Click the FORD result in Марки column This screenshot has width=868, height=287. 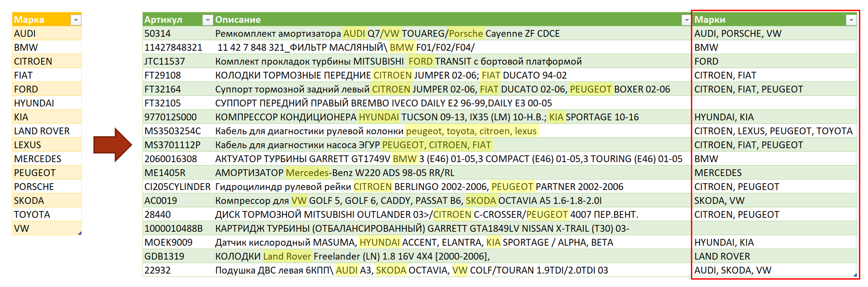(775, 61)
